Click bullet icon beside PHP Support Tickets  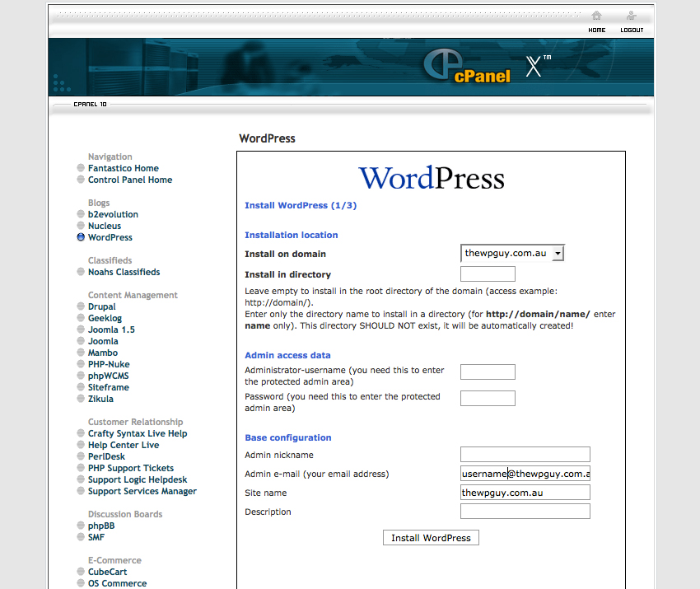coord(81,468)
